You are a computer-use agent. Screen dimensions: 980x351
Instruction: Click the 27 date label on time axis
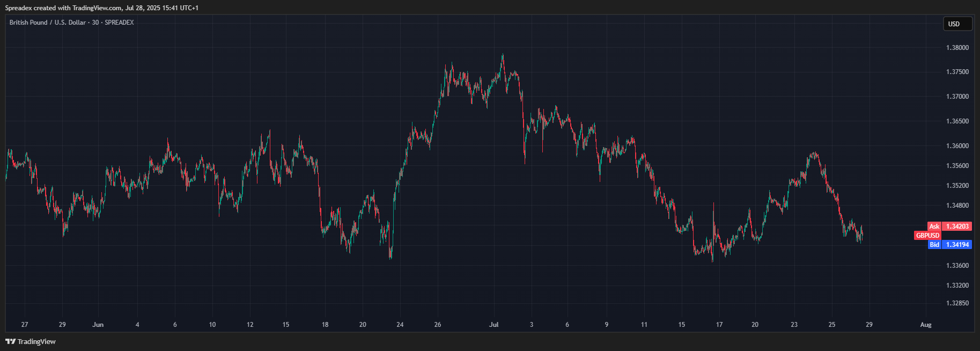coord(25,325)
